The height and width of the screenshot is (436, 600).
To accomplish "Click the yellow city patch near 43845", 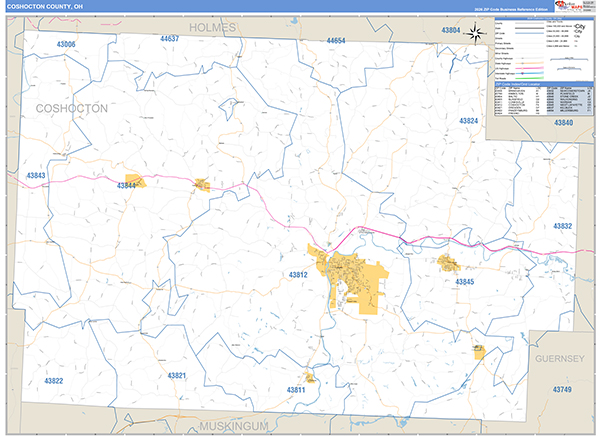I will (449, 264).
